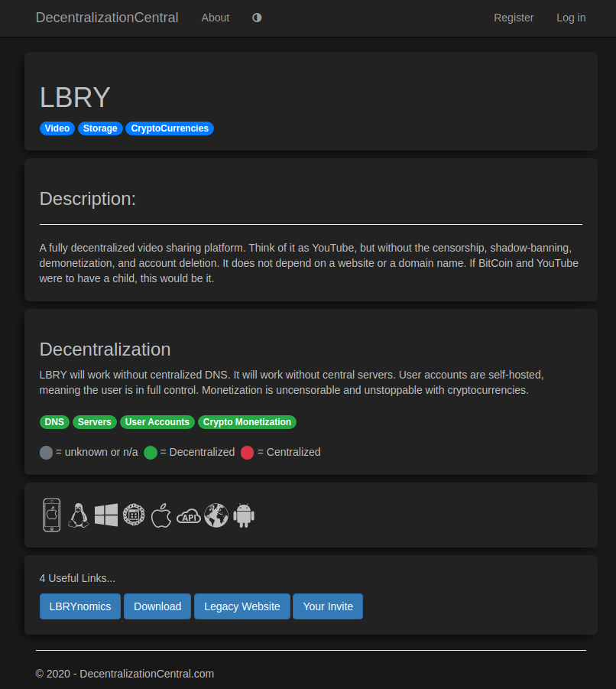
Task: Open the Download link button
Action: [157, 606]
